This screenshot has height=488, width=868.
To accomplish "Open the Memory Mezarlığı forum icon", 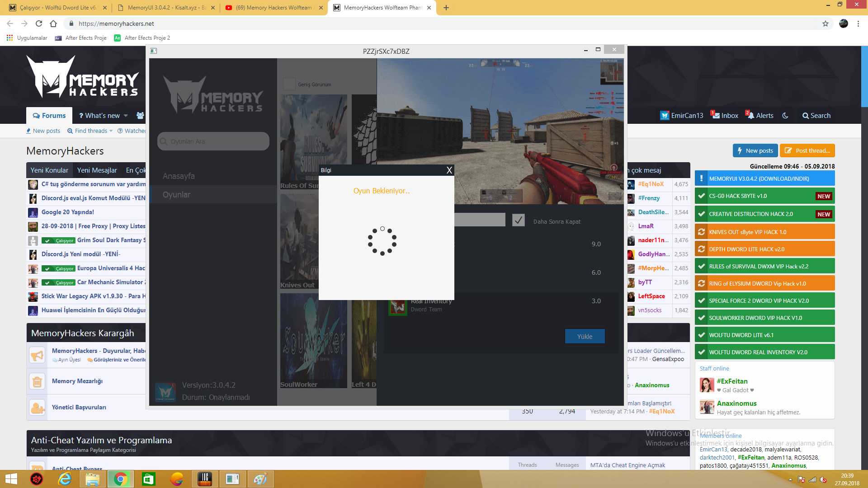I will click(x=37, y=381).
